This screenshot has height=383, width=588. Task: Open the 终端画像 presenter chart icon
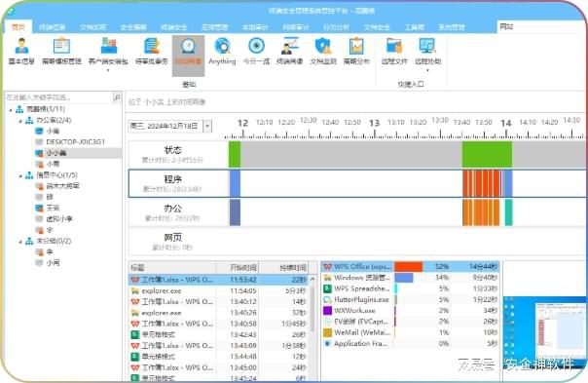pos(289,46)
